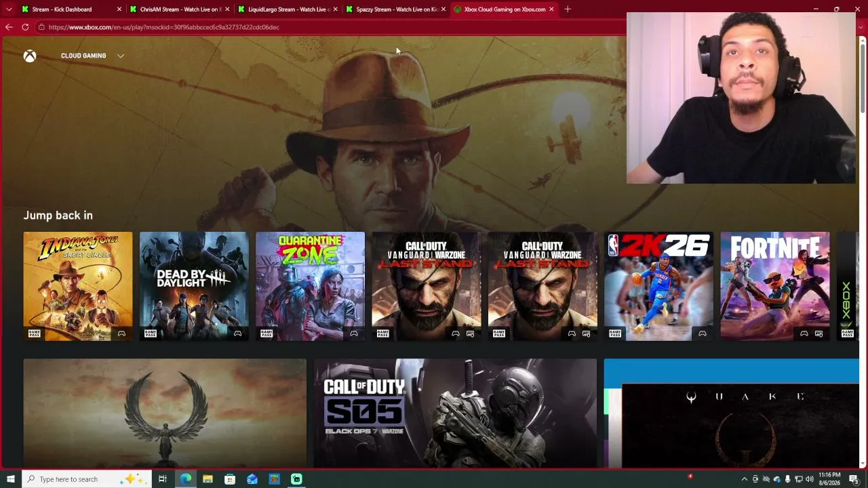This screenshot has height=488, width=868.
Task: Click the touch controls icon on Fortnite card
Action: [x=818, y=333]
